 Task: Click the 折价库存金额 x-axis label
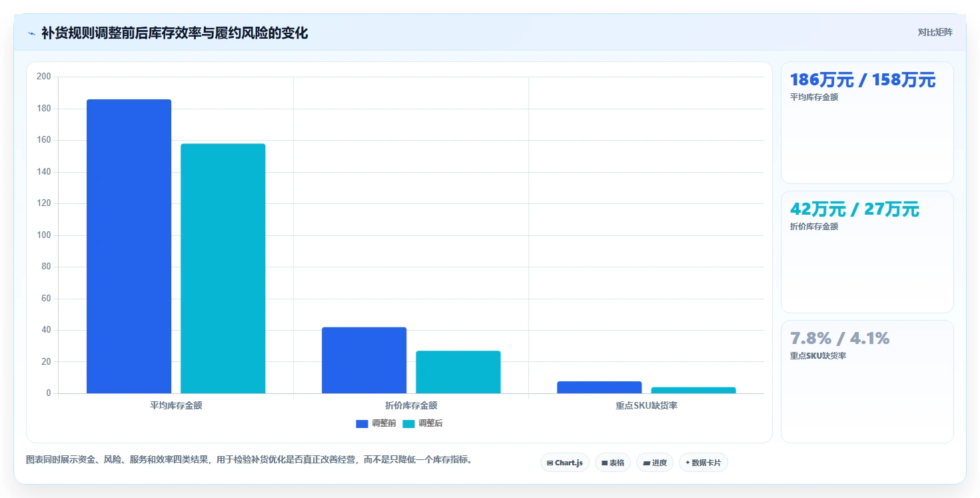pyautogui.click(x=411, y=405)
